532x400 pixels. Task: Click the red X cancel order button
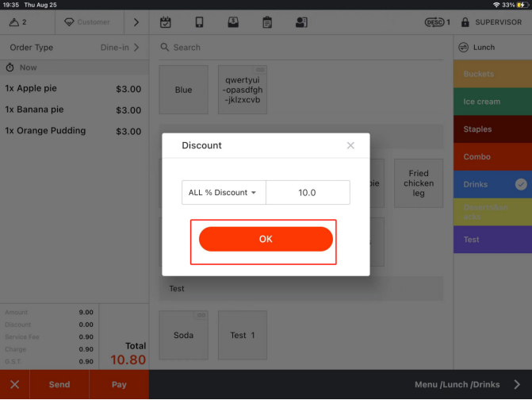click(14, 384)
